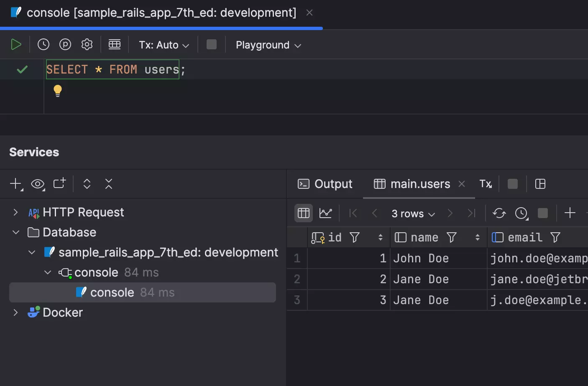
Task: Run the SQL query
Action: coord(16,44)
